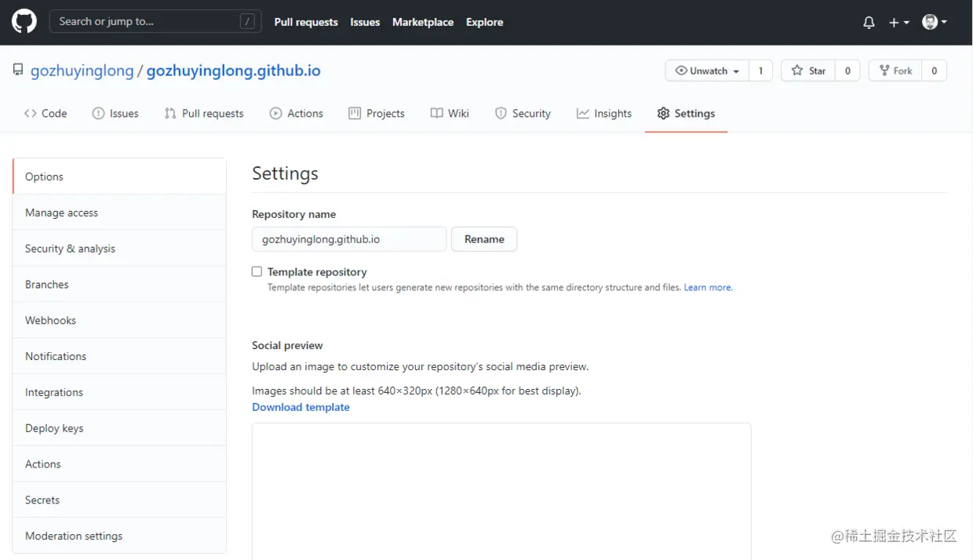
Task: Open the gozhuyinglong owner link
Action: pyautogui.click(x=82, y=71)
